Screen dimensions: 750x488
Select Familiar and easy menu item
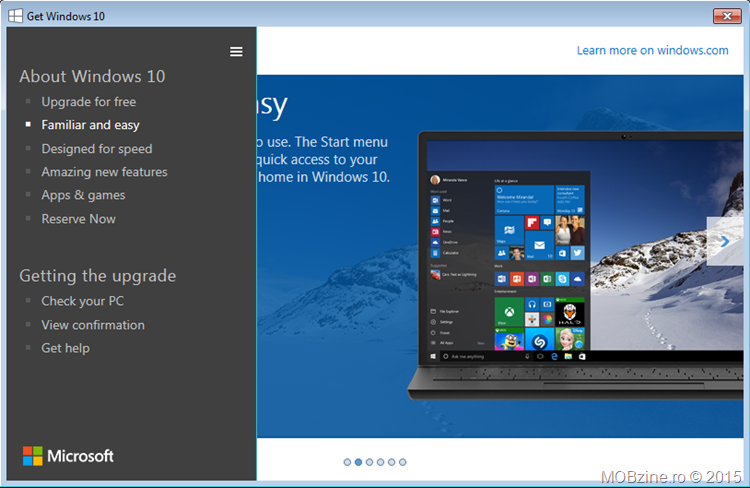(x=90, y=125)
